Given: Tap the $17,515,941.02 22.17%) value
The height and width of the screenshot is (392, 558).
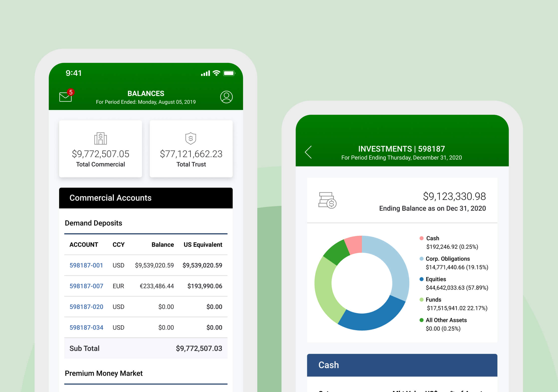Looking at the screenshot, I should [457, 308].
